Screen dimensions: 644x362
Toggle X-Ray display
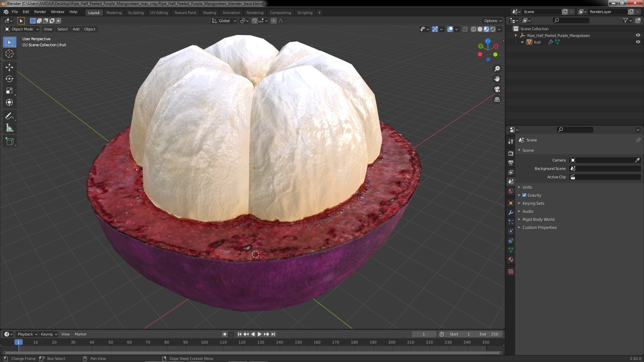[x=465, y=29]
